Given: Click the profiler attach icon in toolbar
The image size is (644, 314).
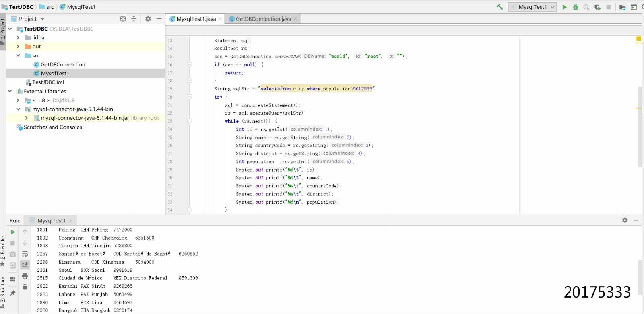Looking at the screenshot, I should click(x=586, y=7).
